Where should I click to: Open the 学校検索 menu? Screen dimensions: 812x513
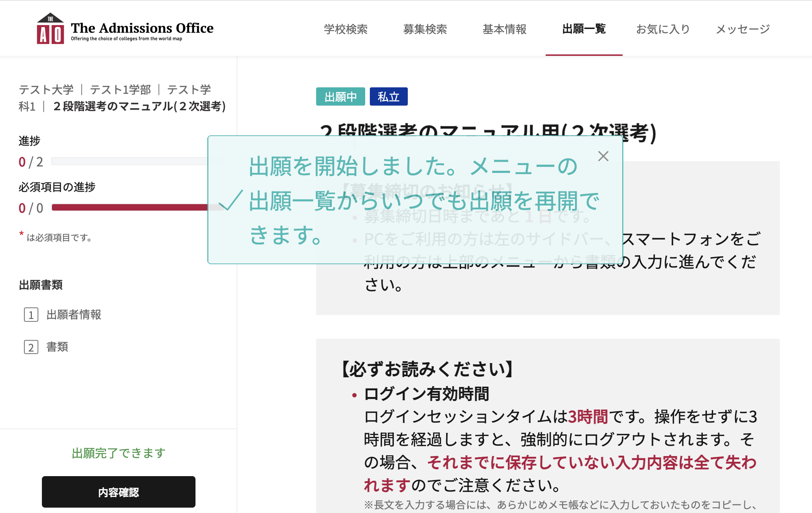point(345,29)
